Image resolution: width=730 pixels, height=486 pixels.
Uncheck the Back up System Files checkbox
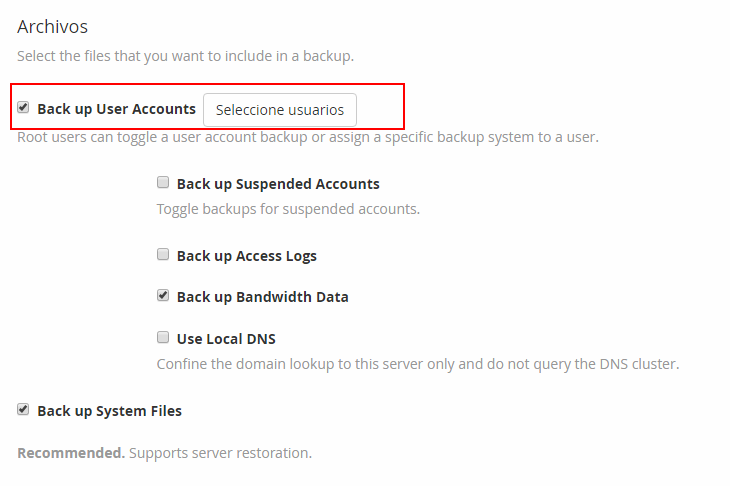click(23, 409)
